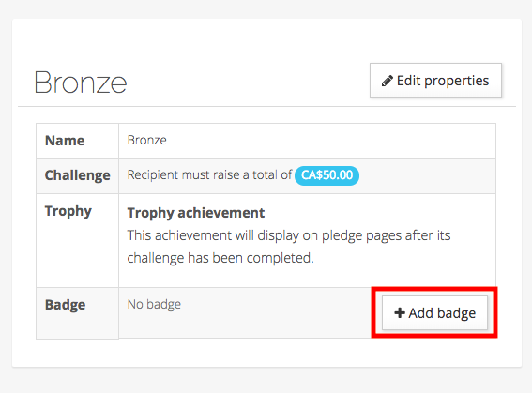Click the plus icon in Add badge

click(400, 312)
